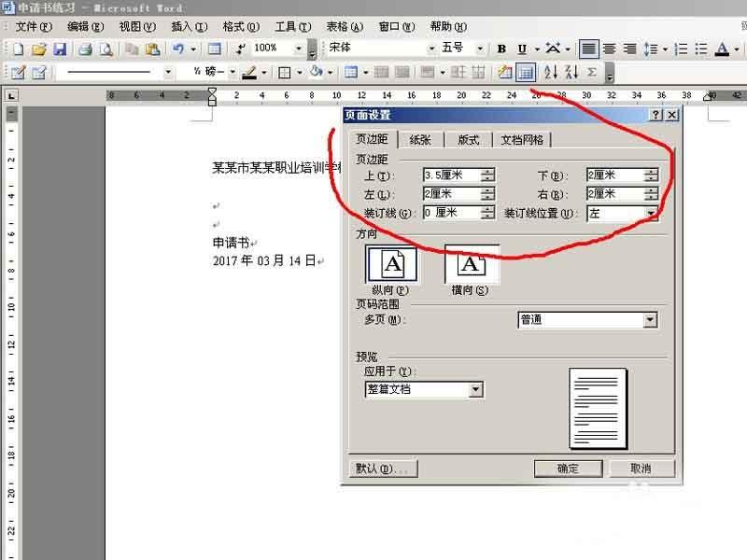This screenshot has width=747, height=560.
Task: Switch to the 纸张 (Paper) tab
Action: [422, 138]
